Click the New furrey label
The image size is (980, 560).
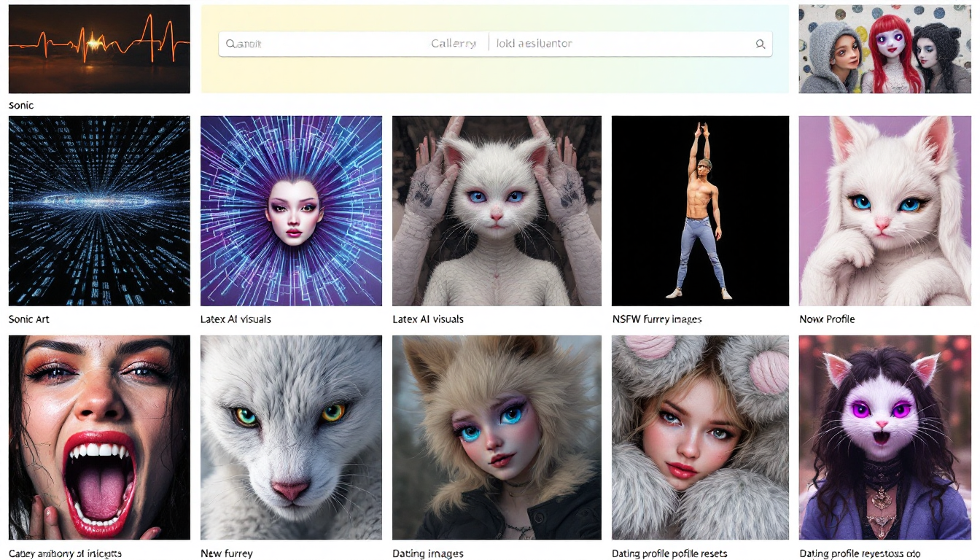point(225,553)
